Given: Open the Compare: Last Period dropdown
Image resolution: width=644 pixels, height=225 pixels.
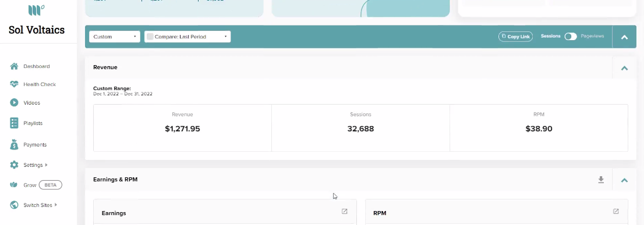Looking at the screenshot, I should point(187,37).
